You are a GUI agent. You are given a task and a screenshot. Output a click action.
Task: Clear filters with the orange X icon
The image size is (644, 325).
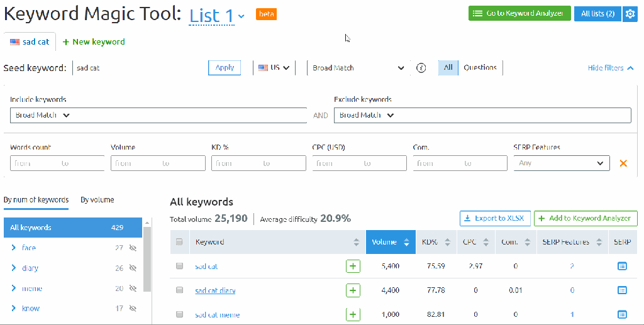pyautogui.click(x=623, y=163)
